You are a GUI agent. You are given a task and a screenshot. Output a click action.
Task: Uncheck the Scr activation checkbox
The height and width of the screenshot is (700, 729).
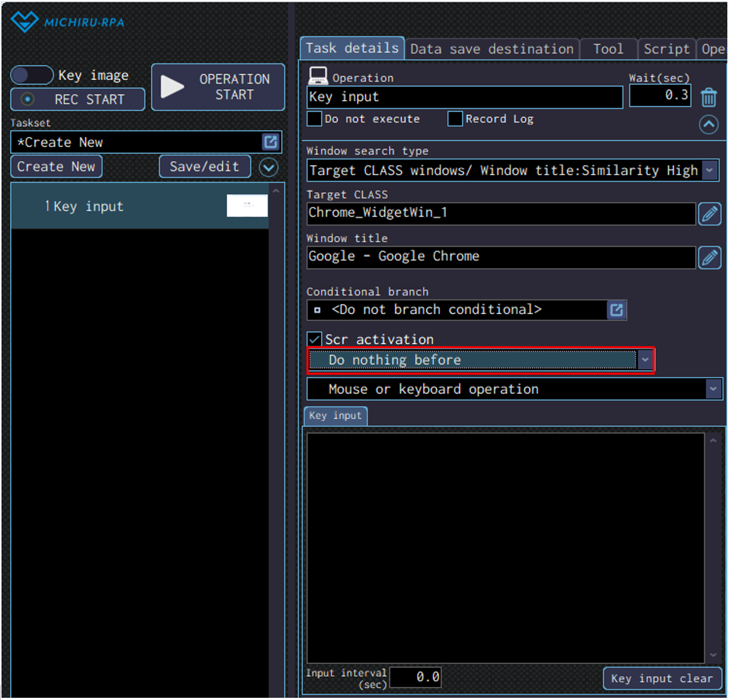click(315, 339)
